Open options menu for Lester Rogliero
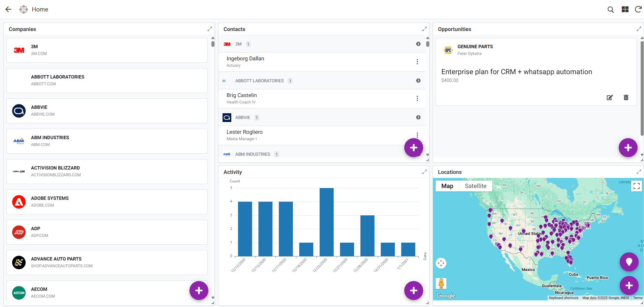 [x=417, y=135]
